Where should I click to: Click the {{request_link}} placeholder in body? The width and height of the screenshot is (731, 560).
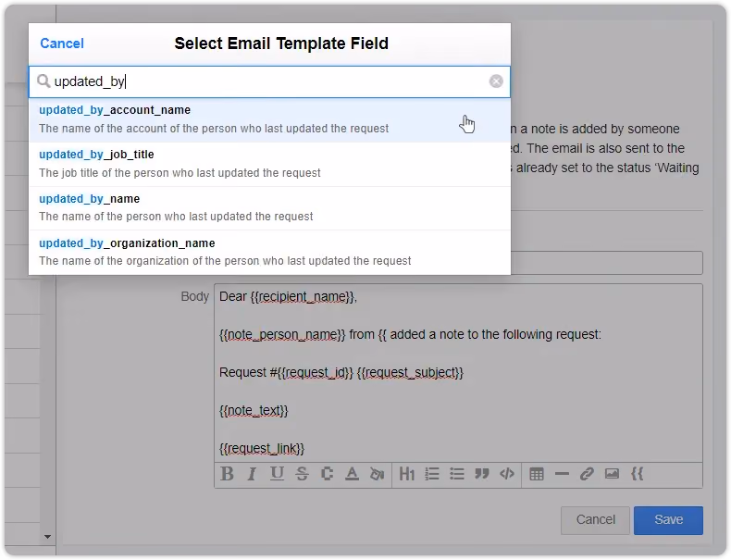click(262, 449)
